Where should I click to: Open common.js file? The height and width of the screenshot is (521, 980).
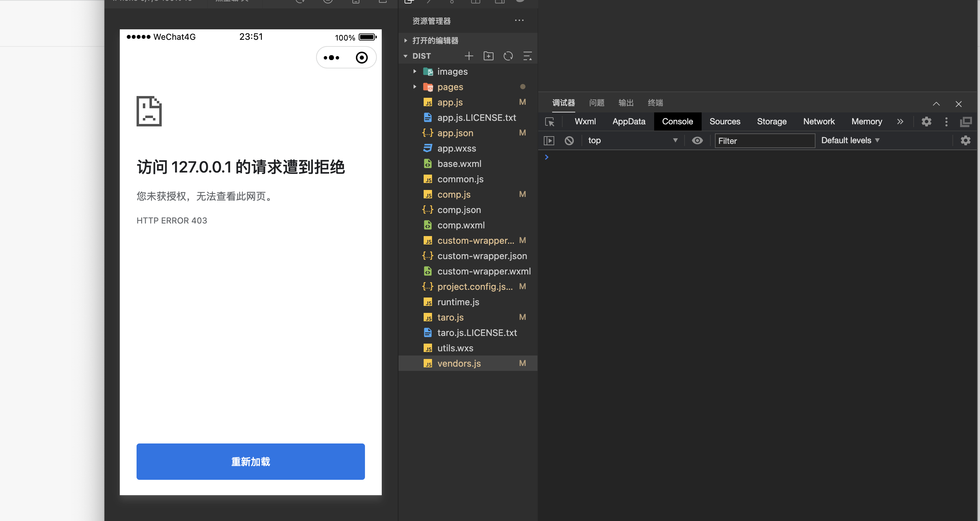click(468, 179)
